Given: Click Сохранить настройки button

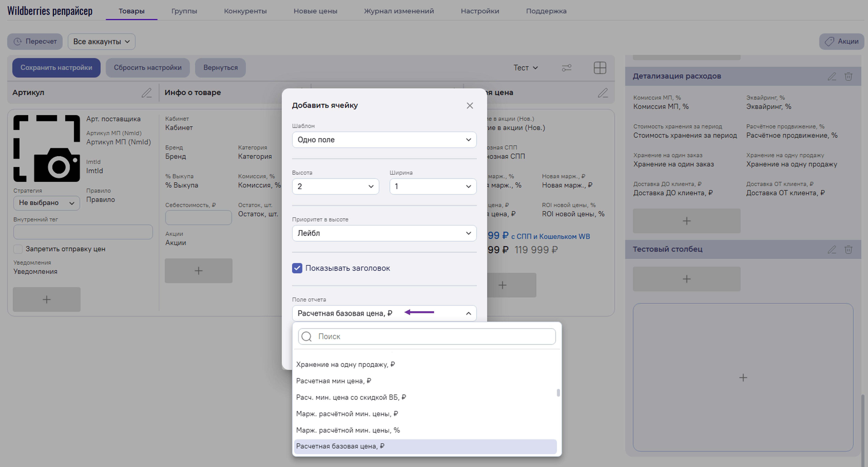Looking at the screenshot, I should tap(56, 68).
